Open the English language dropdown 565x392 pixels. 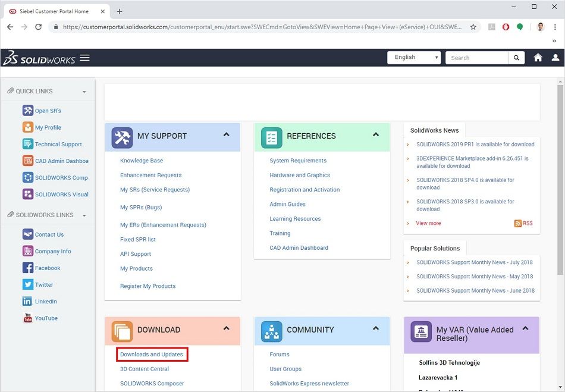pyautogui.click(x=414, y=57)
